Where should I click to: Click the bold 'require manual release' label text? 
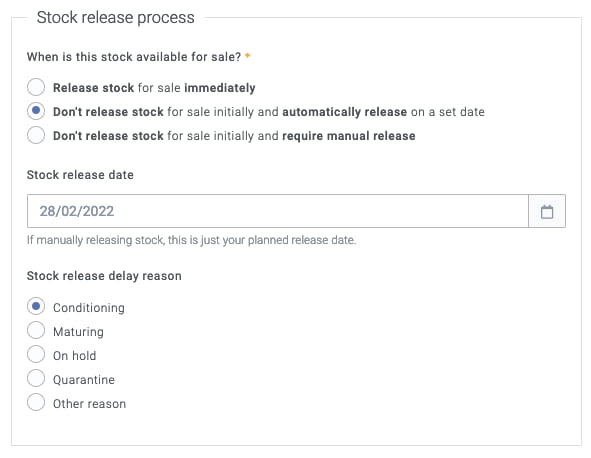click(349, 136)
